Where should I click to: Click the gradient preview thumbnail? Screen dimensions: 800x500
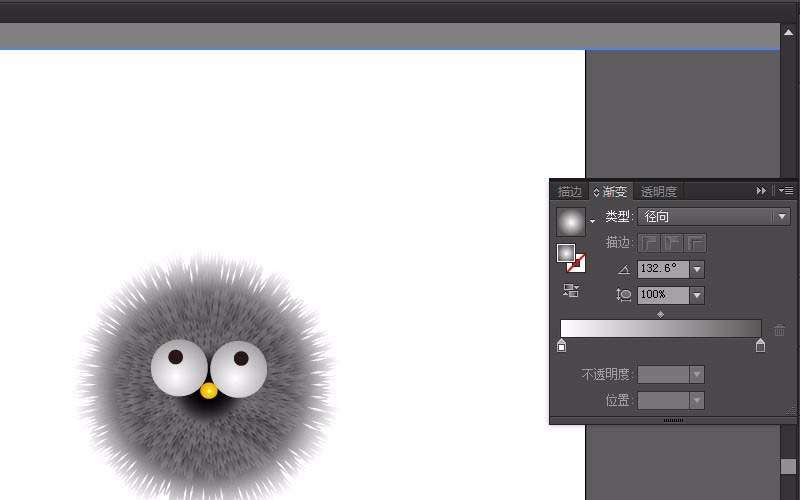(x=571, y=221)
